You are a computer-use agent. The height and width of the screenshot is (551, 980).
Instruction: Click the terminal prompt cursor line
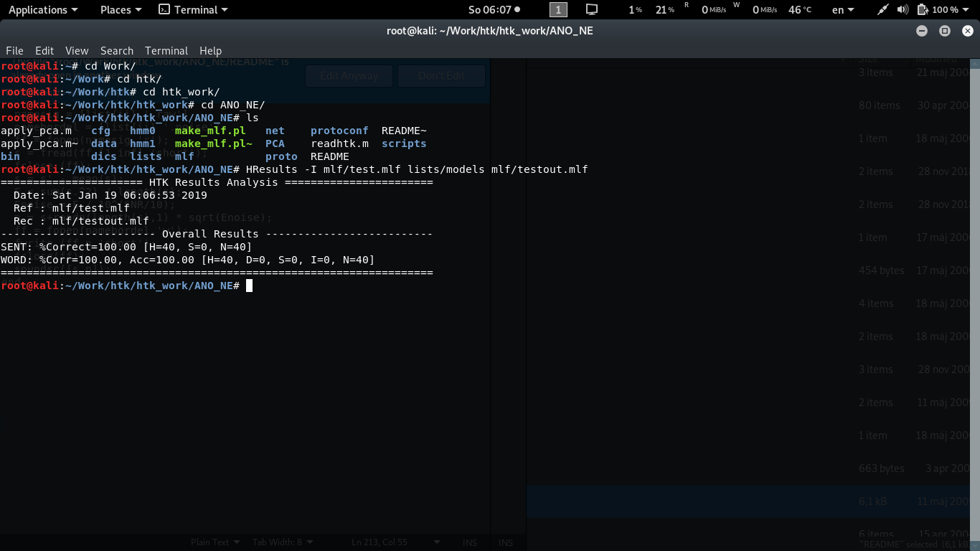[x=249, y=286]
